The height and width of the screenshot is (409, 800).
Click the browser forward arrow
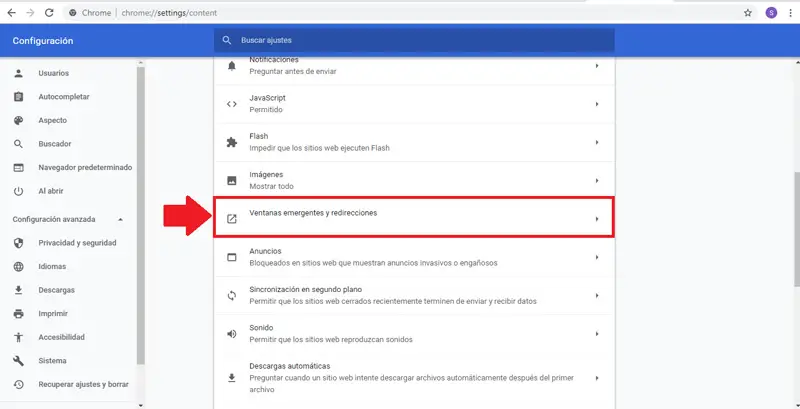[30, 13]
